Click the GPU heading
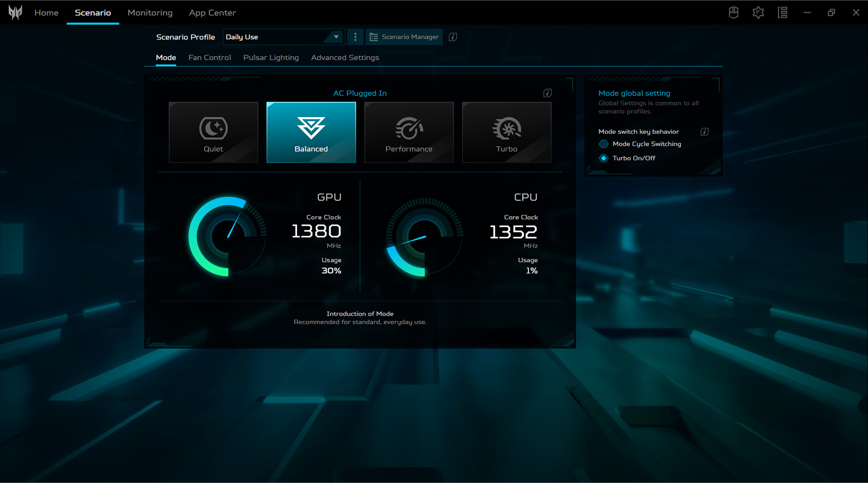The image size is (868, 483). click(x=329, y=197)
